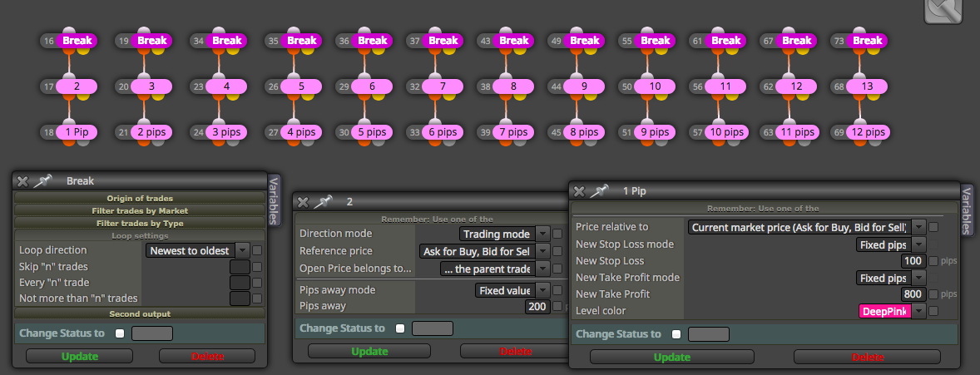Click Update in the 1 Pip panel

(x=672, y=357)
